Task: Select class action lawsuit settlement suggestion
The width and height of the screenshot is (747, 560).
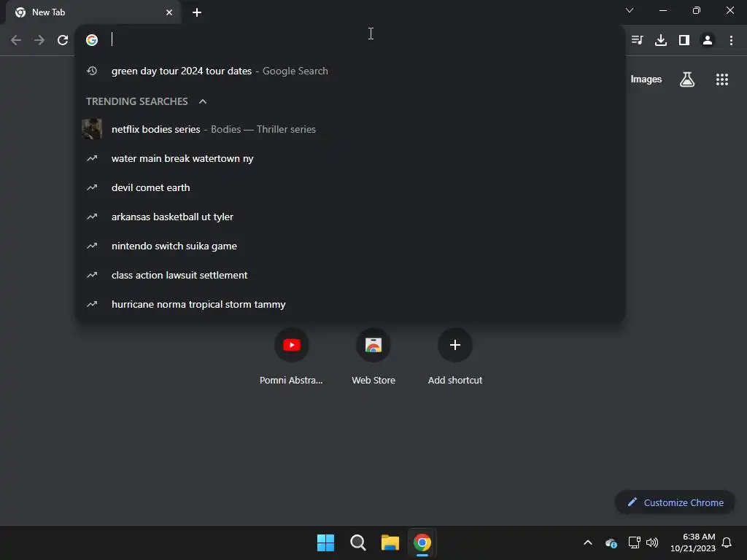Action: click(x=350, y=275)
